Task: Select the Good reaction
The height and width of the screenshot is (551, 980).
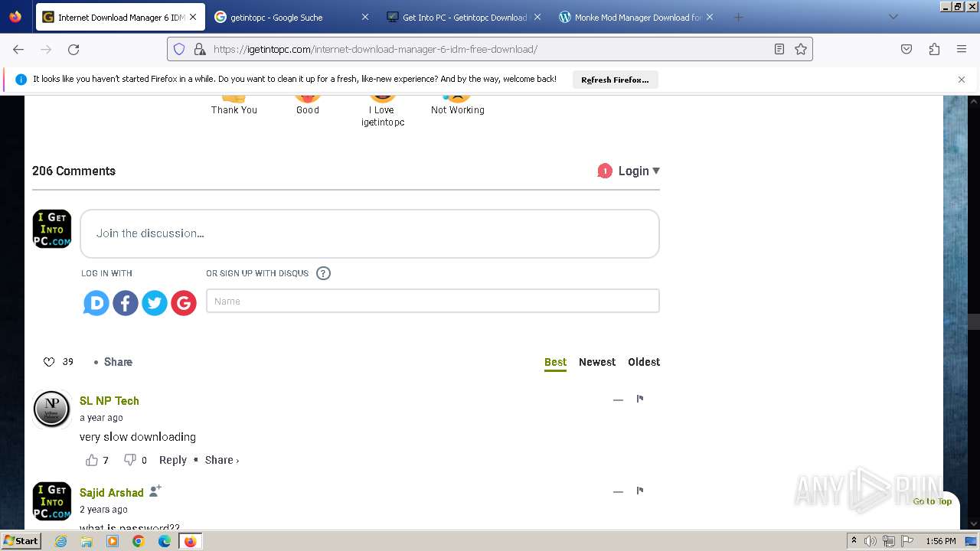Action: click(308, 105)
